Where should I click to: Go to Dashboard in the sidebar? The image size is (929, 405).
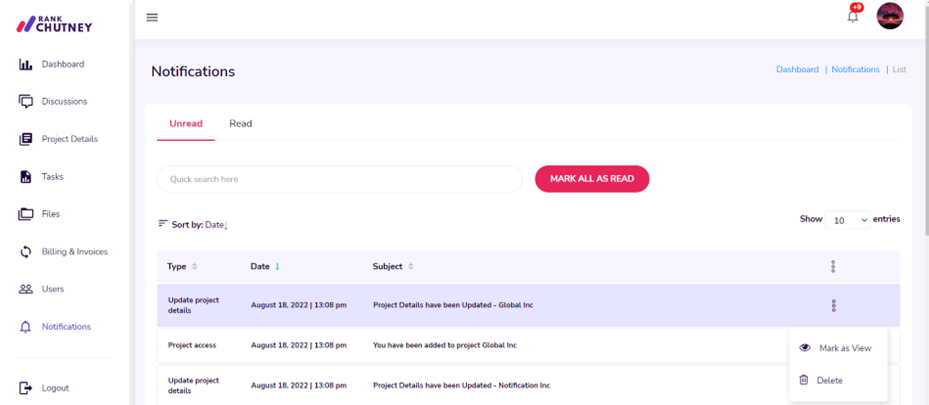click(x=63, y=64)
